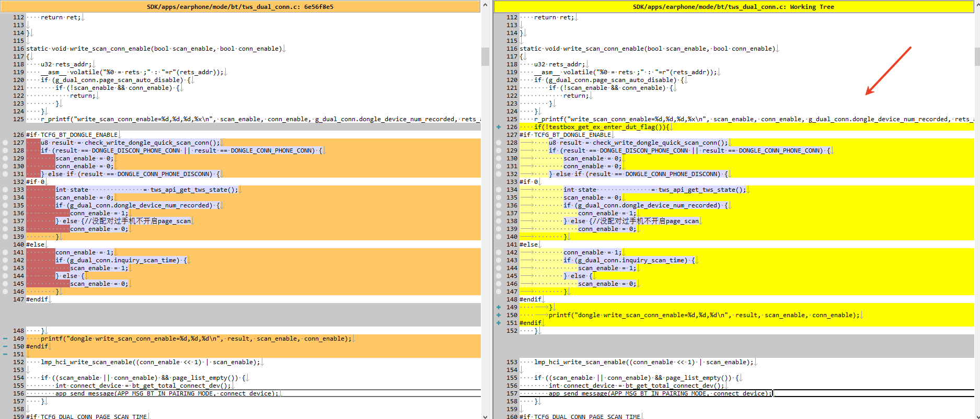Image resolution: width=980 pixels, height=419 pixels.
Task: Click the minus marker beside left line 149
Action: [5, 339]
